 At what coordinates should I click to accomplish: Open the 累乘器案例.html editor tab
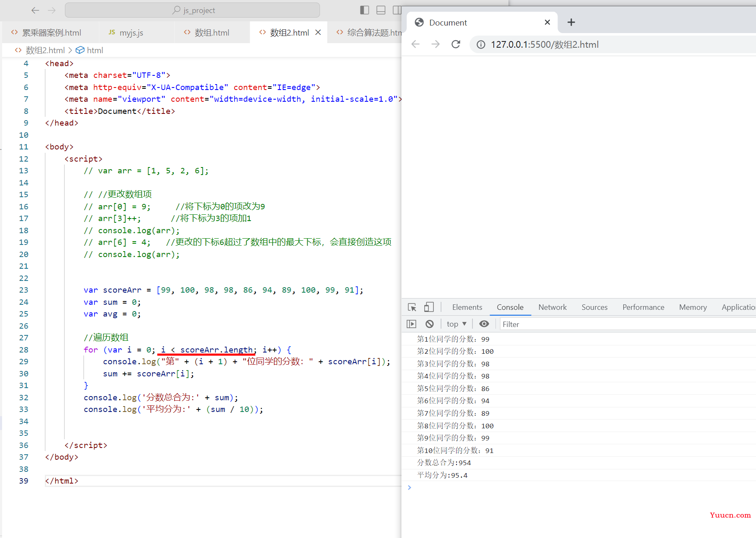click(51, 33)
